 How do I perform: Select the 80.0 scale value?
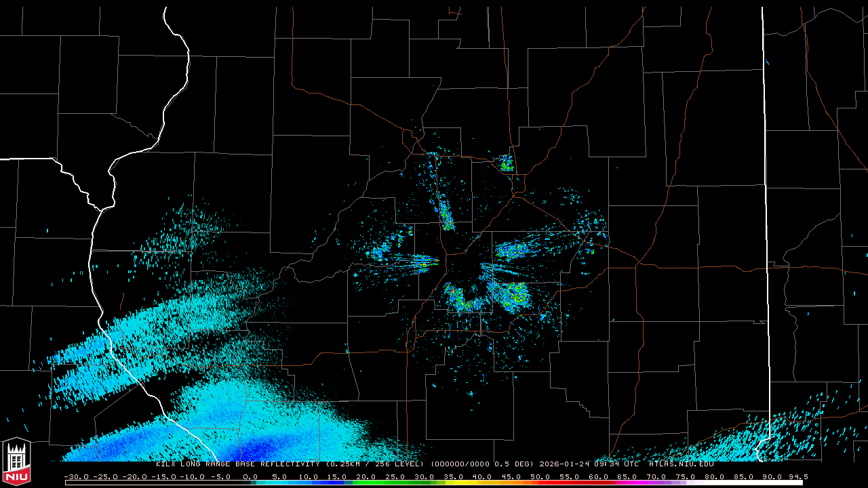(714, 476)
